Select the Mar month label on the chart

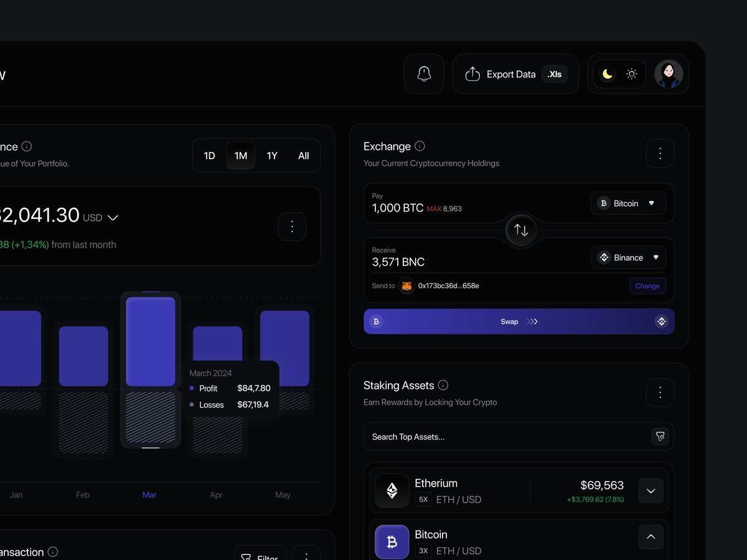tap(149, 495)
